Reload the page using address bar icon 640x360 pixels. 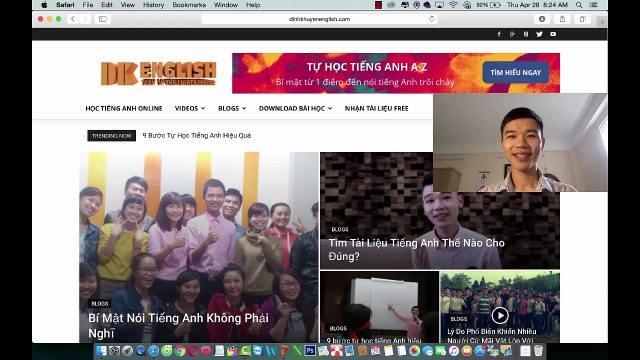(x=432, y=19)
